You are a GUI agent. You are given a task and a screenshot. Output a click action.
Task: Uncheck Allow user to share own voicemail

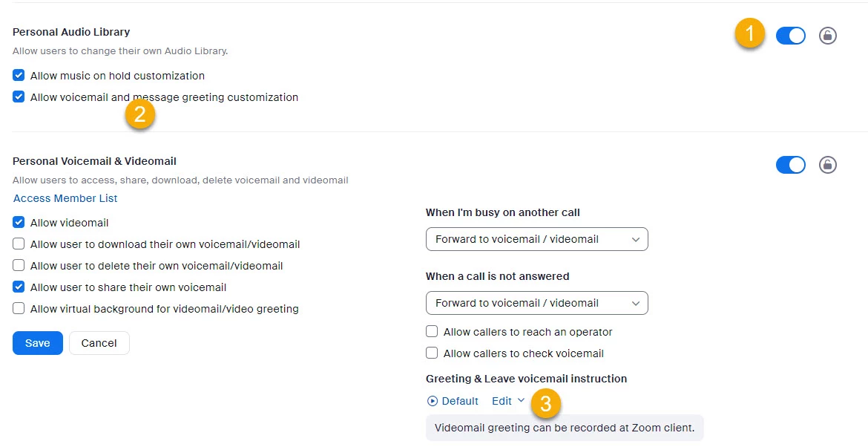point(19,287)
